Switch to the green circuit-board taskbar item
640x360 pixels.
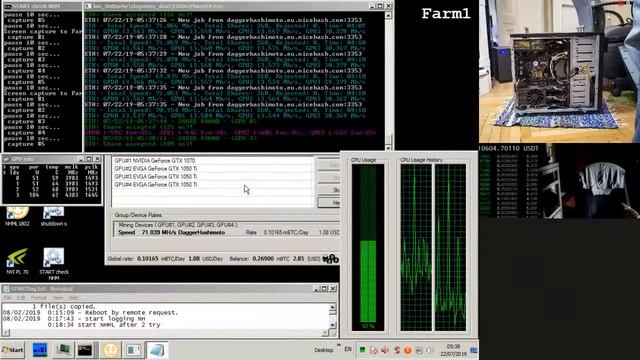63,350
